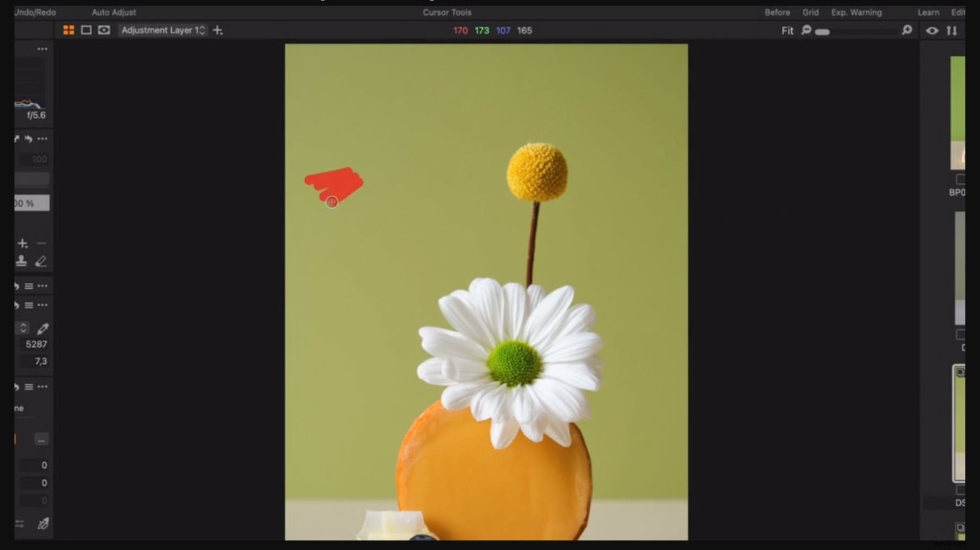
Task: Check the box under the BP0 thumbnail
Action: click(x=960, y=179)
